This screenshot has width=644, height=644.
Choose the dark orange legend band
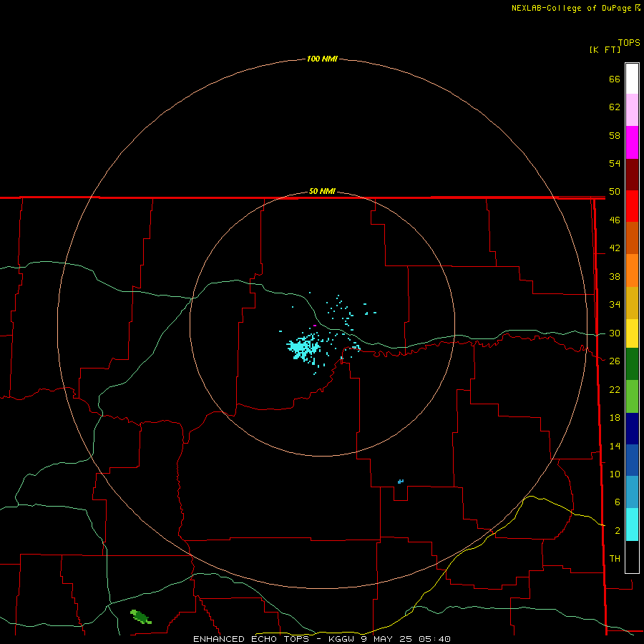(x=632, y=238)
